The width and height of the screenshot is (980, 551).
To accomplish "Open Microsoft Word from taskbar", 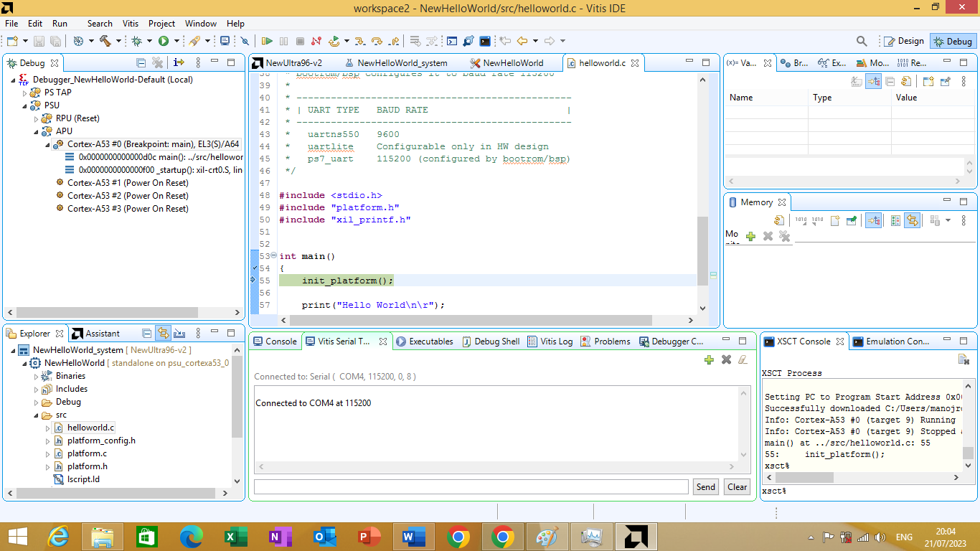I will coord(414,537).
